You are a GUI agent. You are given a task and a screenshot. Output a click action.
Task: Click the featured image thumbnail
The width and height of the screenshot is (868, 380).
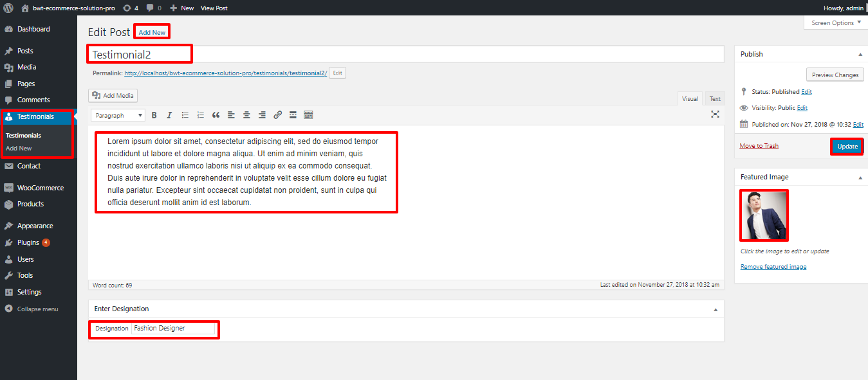764,215
